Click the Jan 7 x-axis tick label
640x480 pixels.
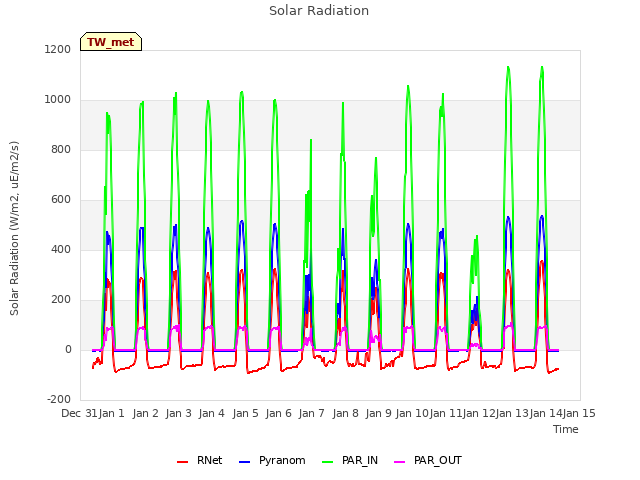[x=312, y=413]
